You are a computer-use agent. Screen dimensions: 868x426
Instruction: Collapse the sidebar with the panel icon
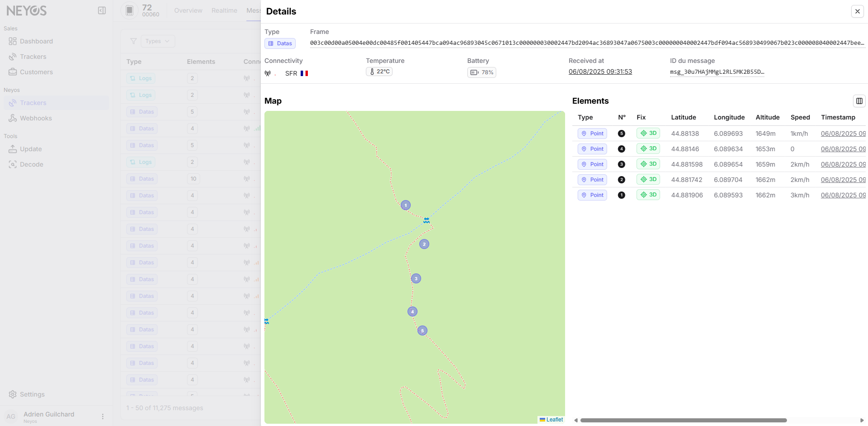point(102,10)
